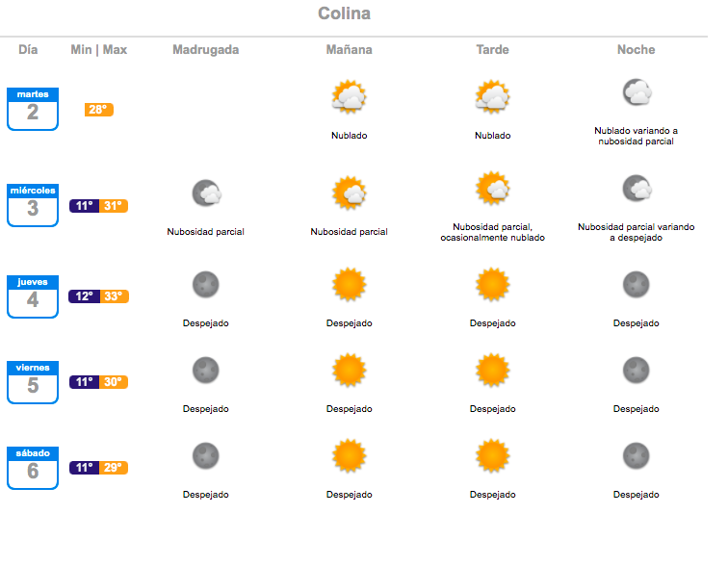Click Wednesday early-morning partly cloudy moon icon
This screenshot has height=565, width=728.
click(206, 193)
